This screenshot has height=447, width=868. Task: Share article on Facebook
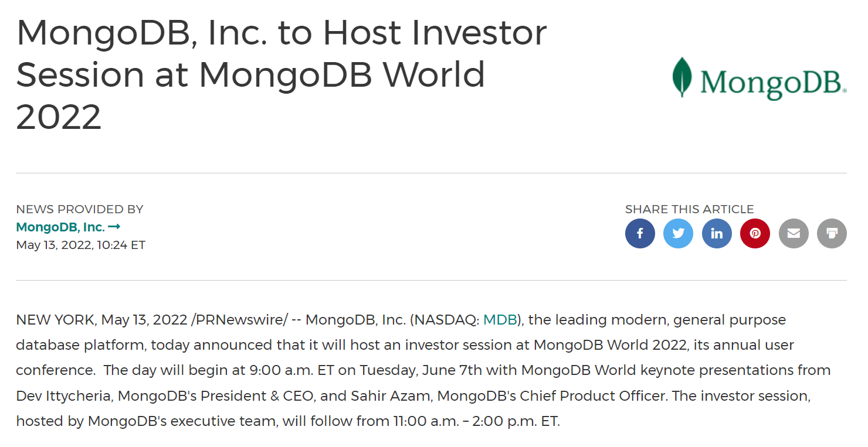click(x=640, y=233)
